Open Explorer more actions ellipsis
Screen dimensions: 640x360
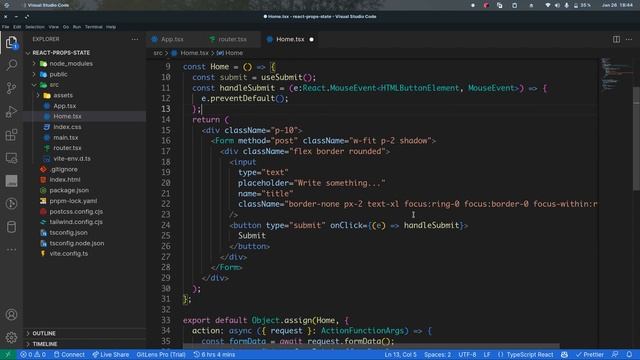(135, 39)
